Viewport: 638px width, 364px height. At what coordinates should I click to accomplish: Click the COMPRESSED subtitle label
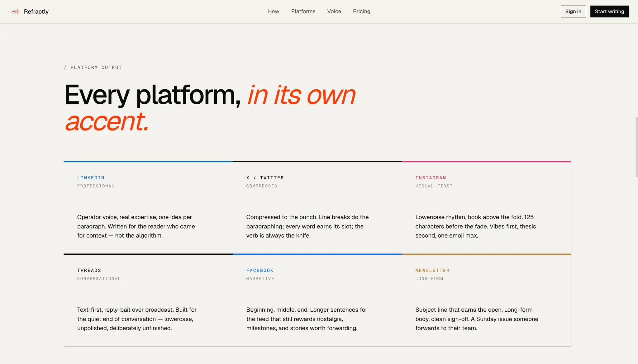(262, 186)
